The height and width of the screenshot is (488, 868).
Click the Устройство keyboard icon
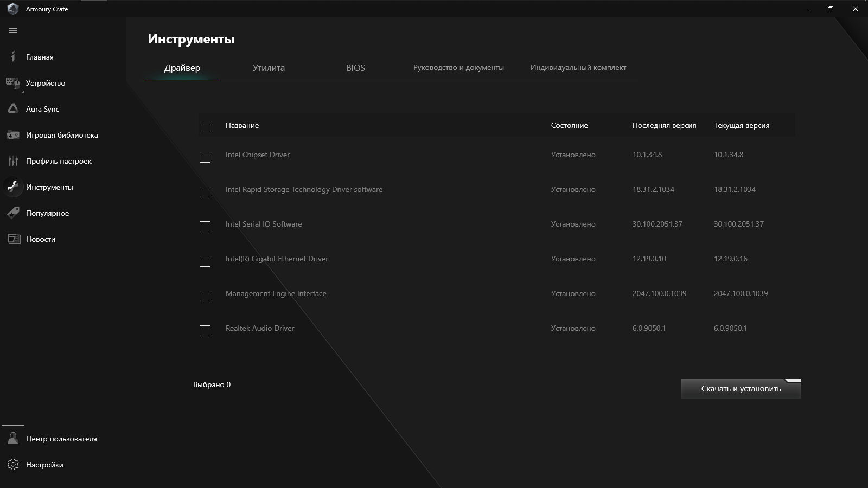click(13, 82)
